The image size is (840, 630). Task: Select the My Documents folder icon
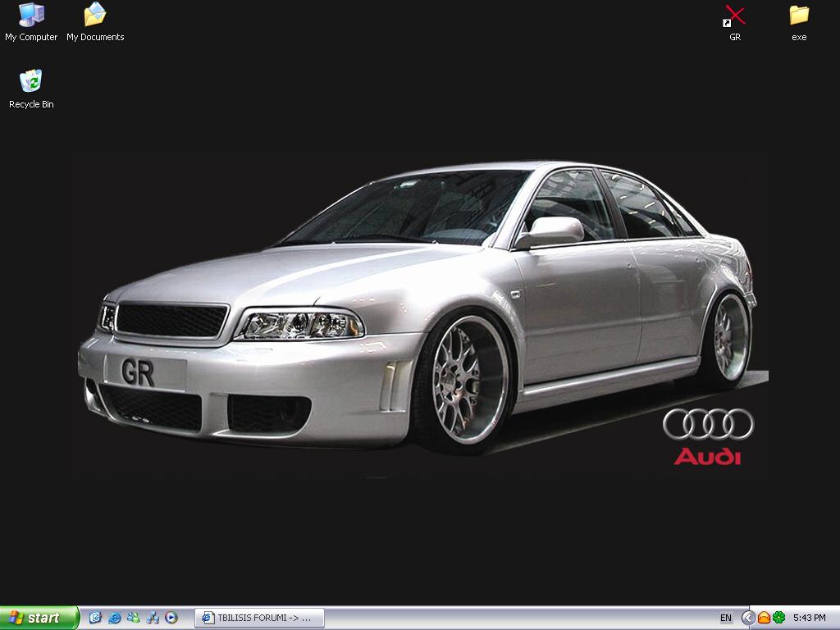click(95, 15)
